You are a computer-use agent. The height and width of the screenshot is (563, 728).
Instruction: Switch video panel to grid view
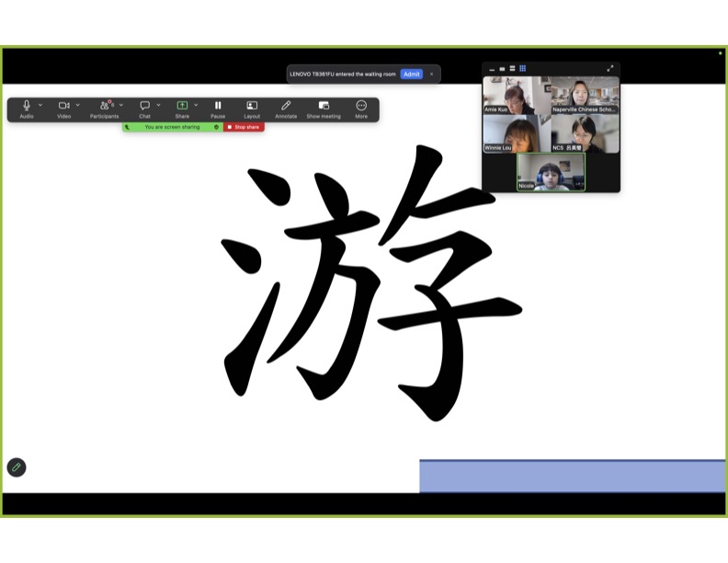[x=522, y=68]
